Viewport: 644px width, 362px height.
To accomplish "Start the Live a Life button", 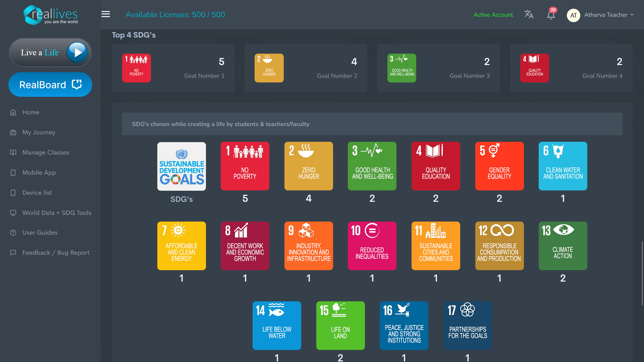I will tap(50, 52).
